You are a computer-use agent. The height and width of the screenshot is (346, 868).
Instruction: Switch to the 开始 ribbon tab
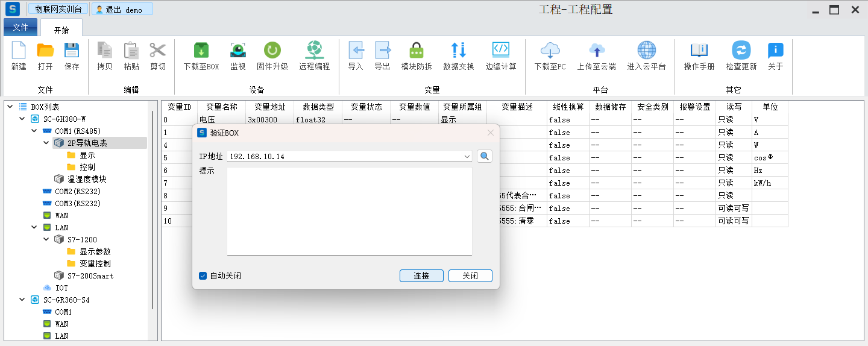[61, 30]
